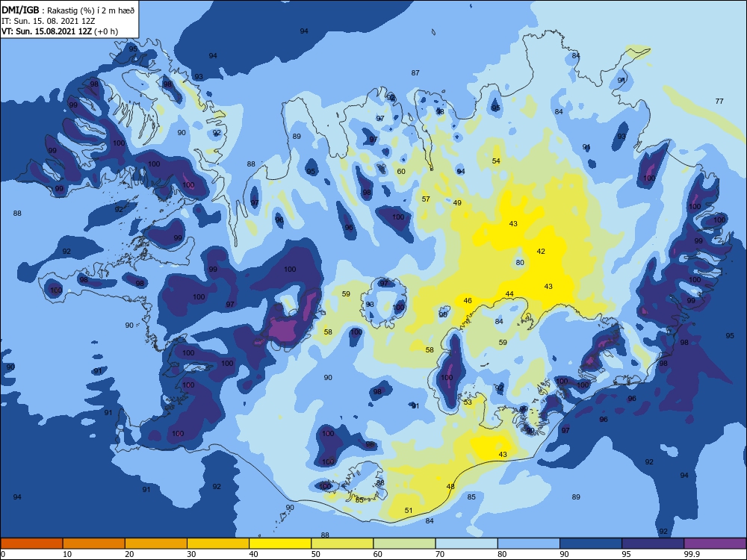This screenshot has width=747, height=560.
Task: Click the '95' legend scale label
Action: pos(627,554)
